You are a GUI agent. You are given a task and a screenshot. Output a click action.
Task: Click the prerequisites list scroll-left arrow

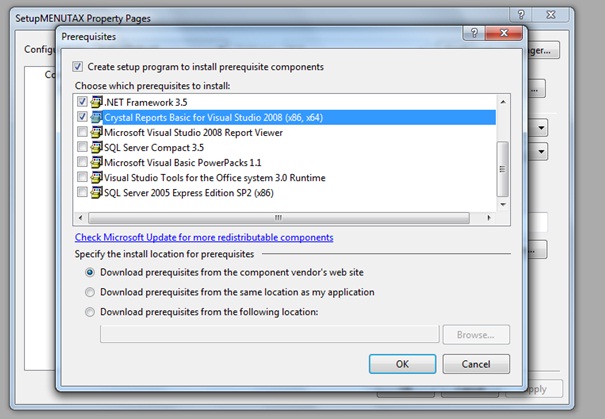[x=80, y=218]
